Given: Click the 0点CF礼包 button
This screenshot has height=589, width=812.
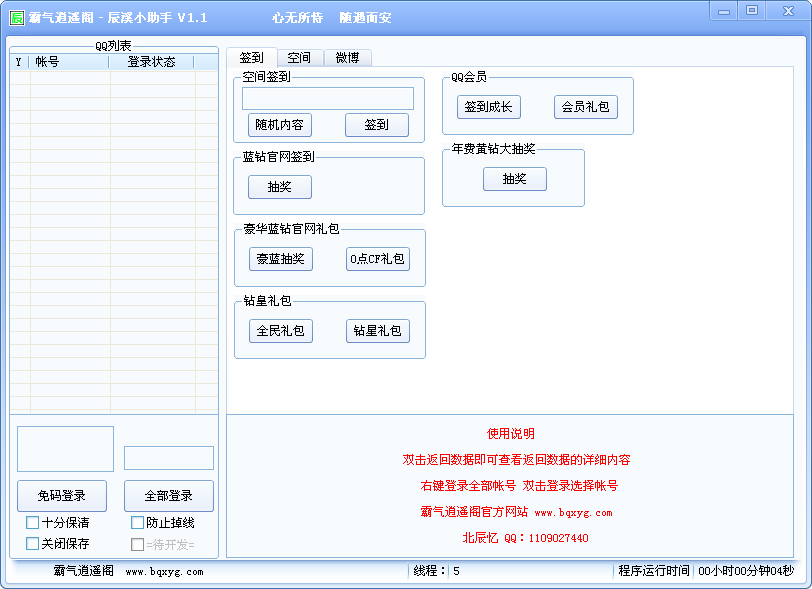Looking at the screenshot, I should click(378, 259).
